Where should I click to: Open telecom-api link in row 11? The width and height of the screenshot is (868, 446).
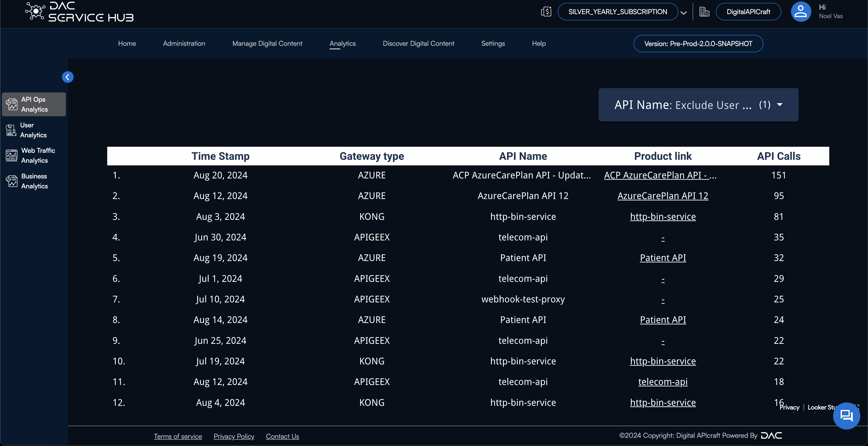663,382
